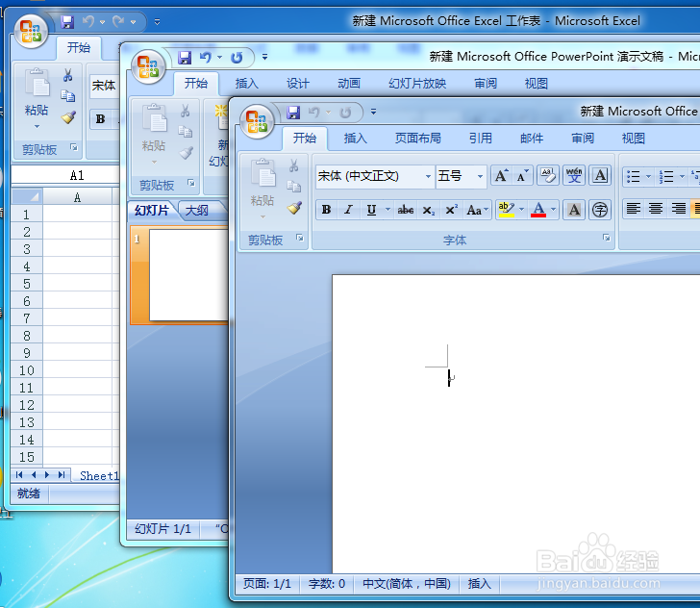The width and height of the screenshot is (700, 608).
Task: Toggle character shading in Word
Action: [x=575, y=210]
